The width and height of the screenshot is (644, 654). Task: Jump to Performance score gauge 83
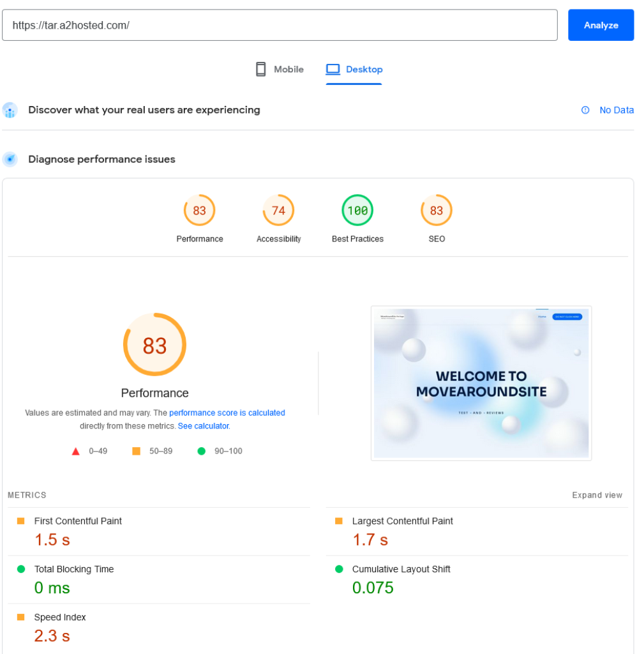point(199,210)
